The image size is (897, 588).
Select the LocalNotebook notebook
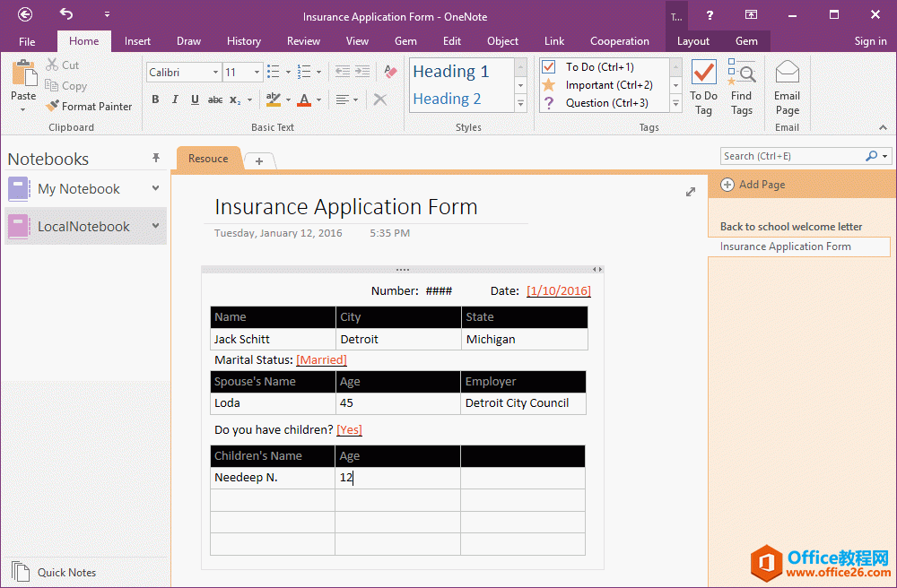[83, 226]
